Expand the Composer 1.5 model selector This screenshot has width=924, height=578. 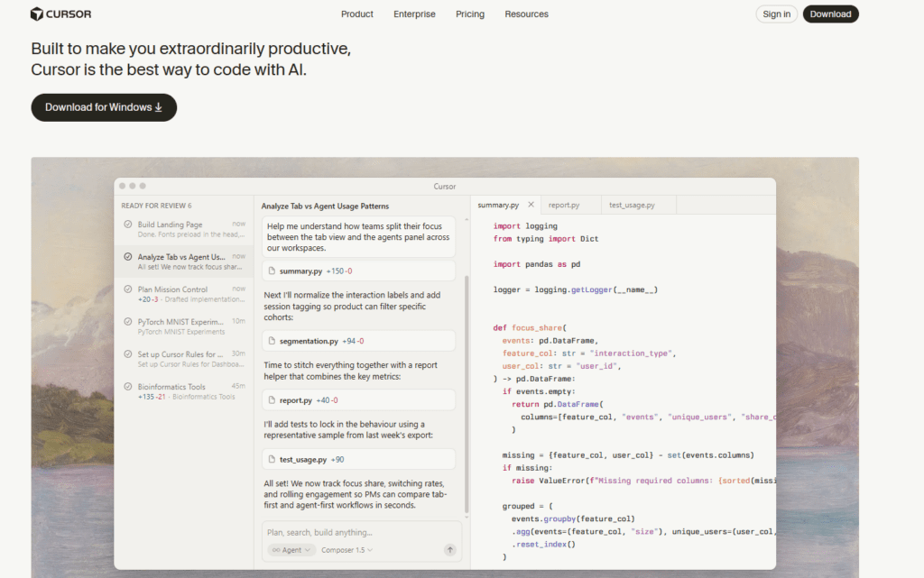pos(347,549)
